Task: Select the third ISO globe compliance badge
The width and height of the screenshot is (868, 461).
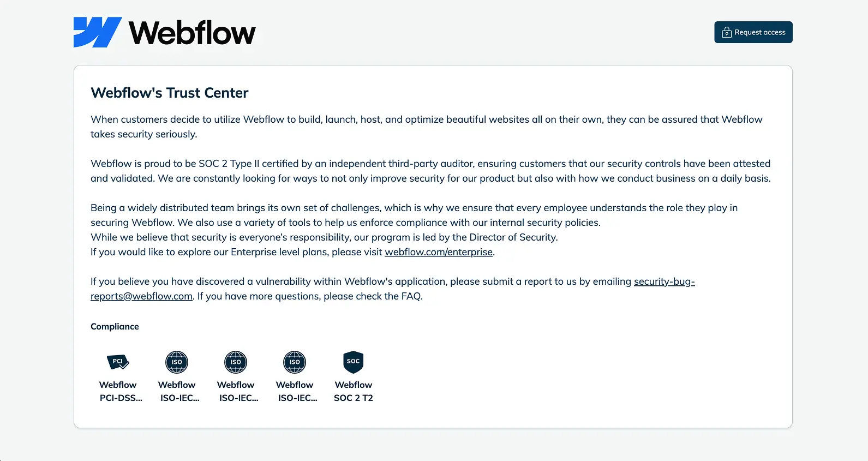Action: (x=294, y=362)
